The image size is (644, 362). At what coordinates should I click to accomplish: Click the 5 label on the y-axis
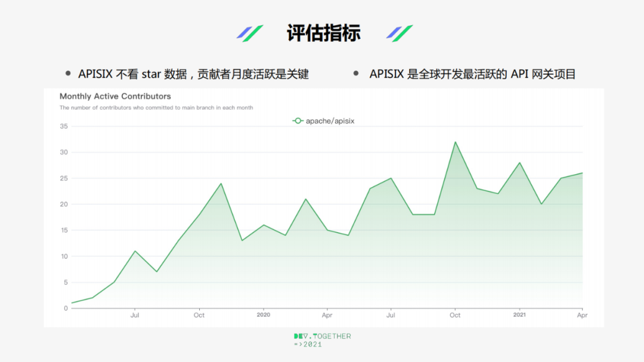66,282
